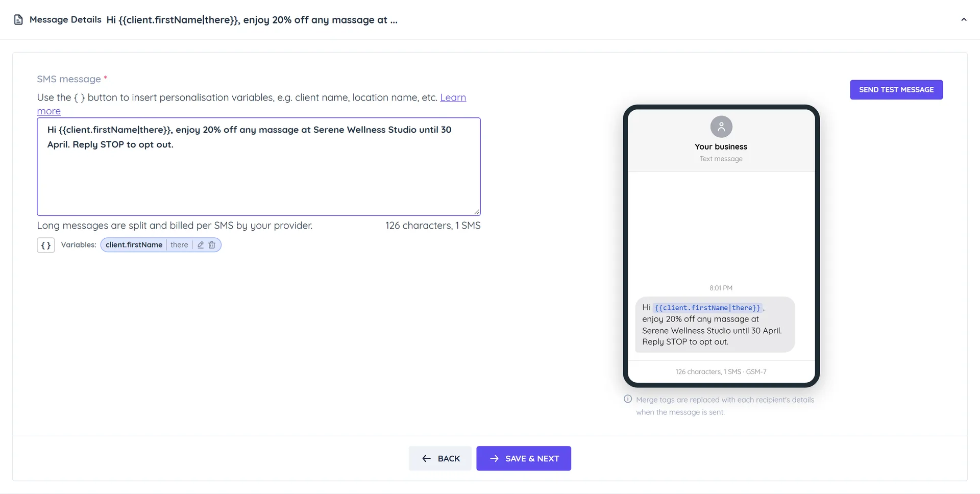Click the 'Variables:' label
Viewport: 980px width, 494px height.
[x=79, y=245]
